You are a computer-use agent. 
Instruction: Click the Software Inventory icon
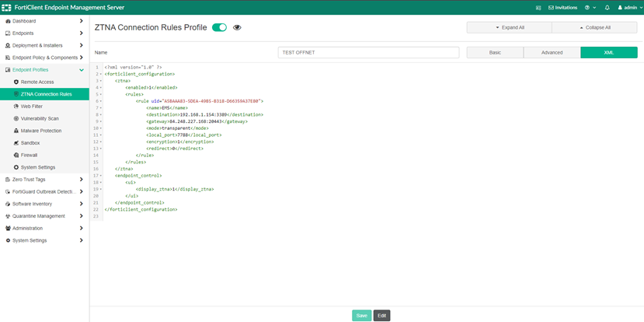coord(8,204)
